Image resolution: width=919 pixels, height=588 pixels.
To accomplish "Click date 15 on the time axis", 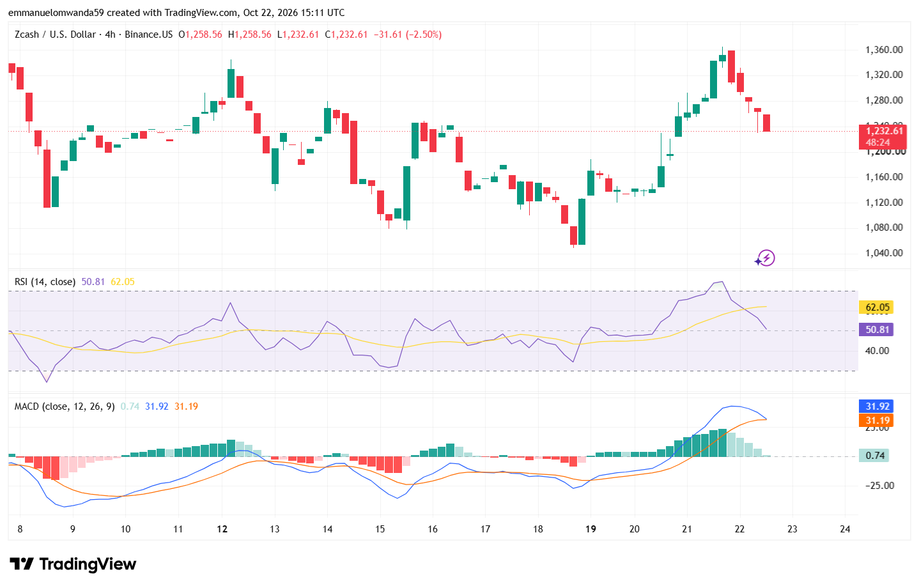I will 380,529.
